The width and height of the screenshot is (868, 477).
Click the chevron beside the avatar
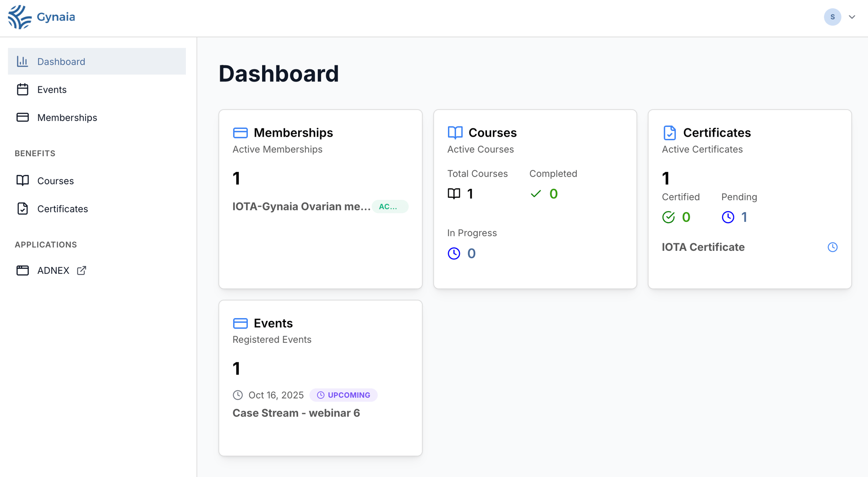852,17
